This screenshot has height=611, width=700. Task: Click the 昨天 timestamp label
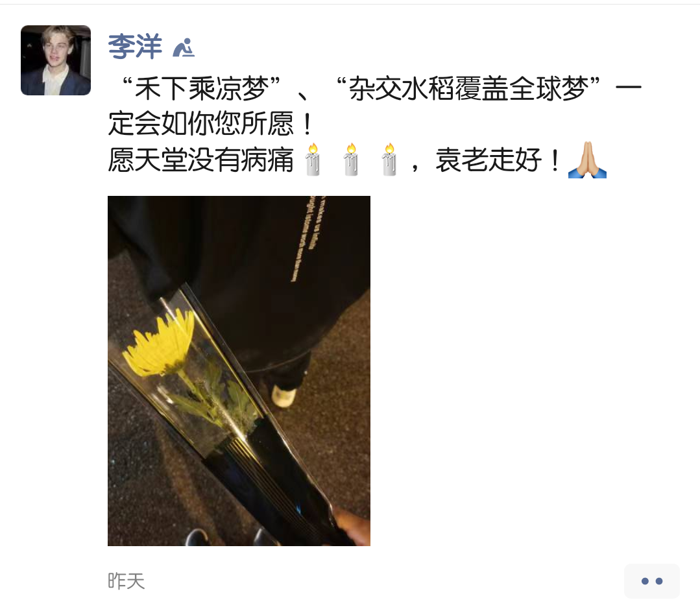[127, 581]
